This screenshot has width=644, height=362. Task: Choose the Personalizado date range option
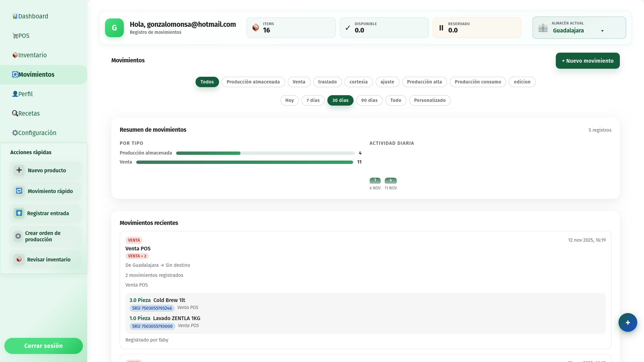(429, 101)
